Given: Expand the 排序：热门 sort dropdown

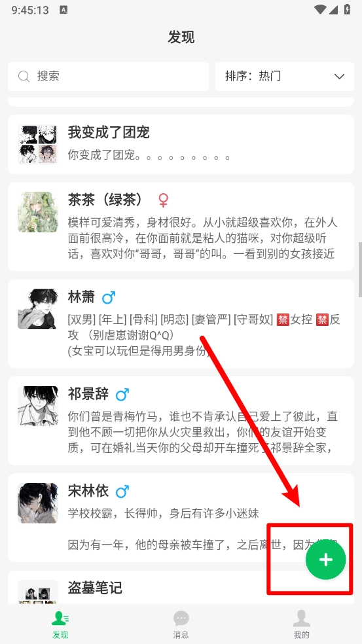Looking at the screenshot, I should point(284,77).
